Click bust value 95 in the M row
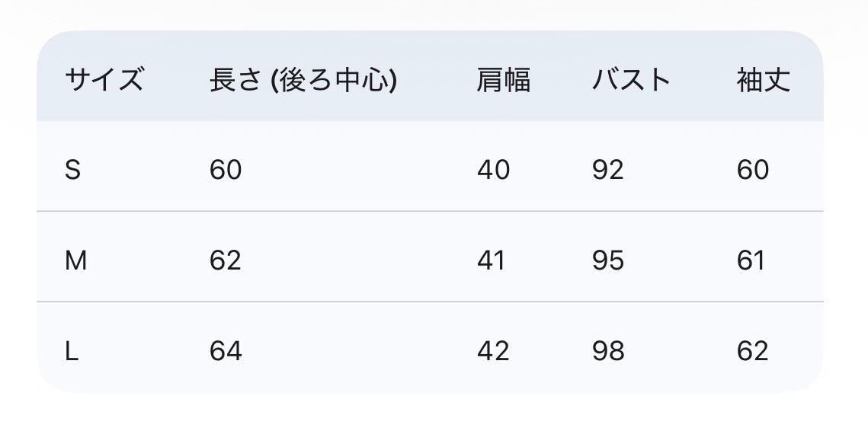868x431 pixels. click(x=607, y=260)
